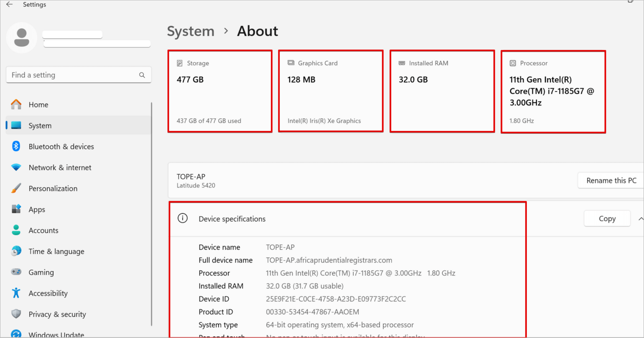Screen dimensions: 644x338
Task: Collapse the Device specifications section
Action: tap(640, 219)
